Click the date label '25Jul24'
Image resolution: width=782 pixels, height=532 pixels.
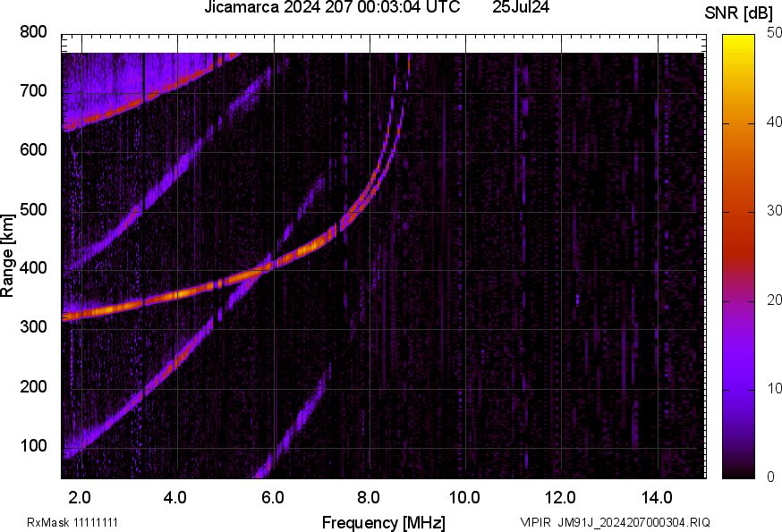pos(521,7)
